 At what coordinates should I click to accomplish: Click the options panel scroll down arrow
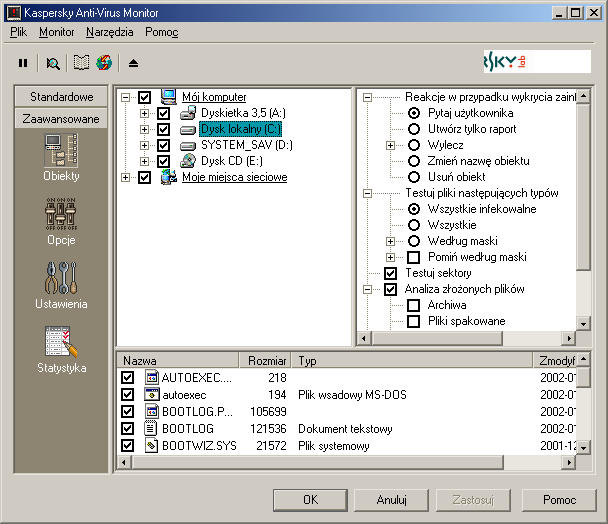pyautogui.click(x=583, y=323)
